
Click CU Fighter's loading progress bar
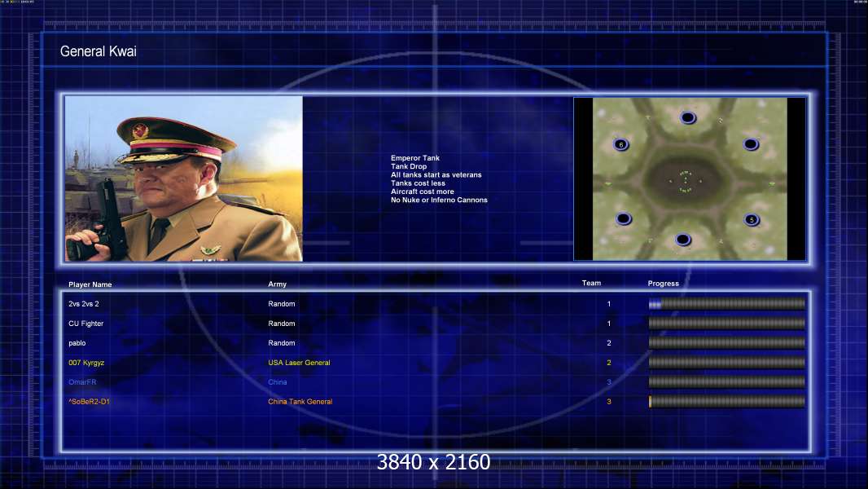727,323
